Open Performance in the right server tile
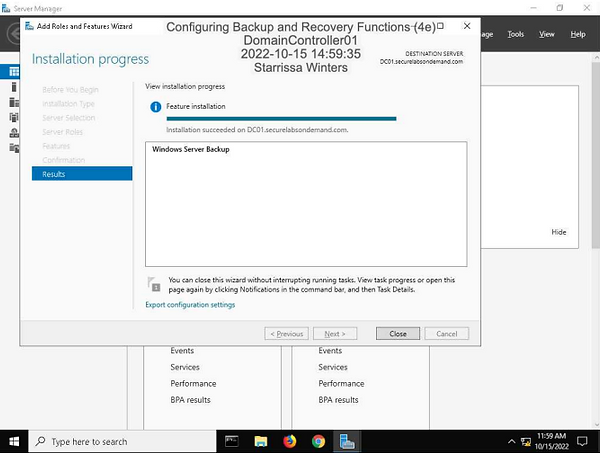This screenshot has height=454, width=600. (341, 384)
